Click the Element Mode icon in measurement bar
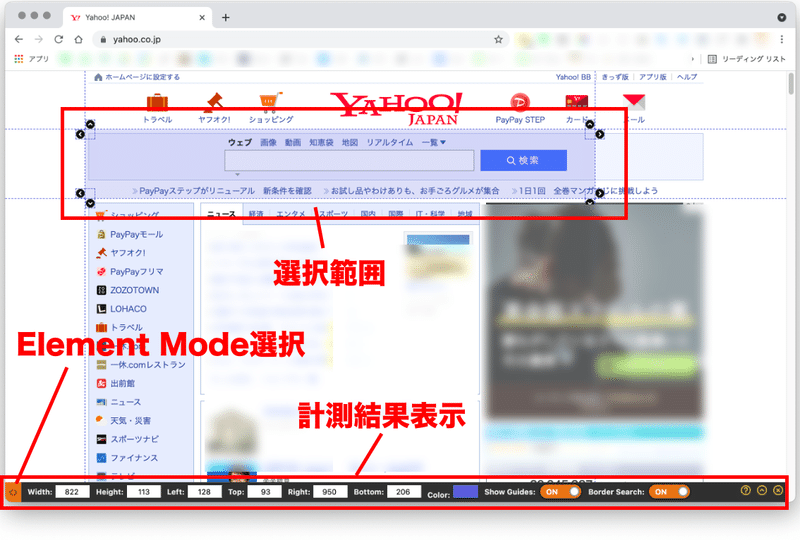Image resolution: width=800 pixels, height=540 pixels. pos(13,493)
